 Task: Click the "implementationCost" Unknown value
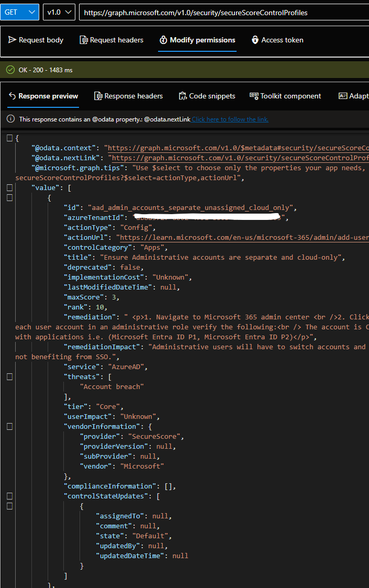(x=170, y=277)
